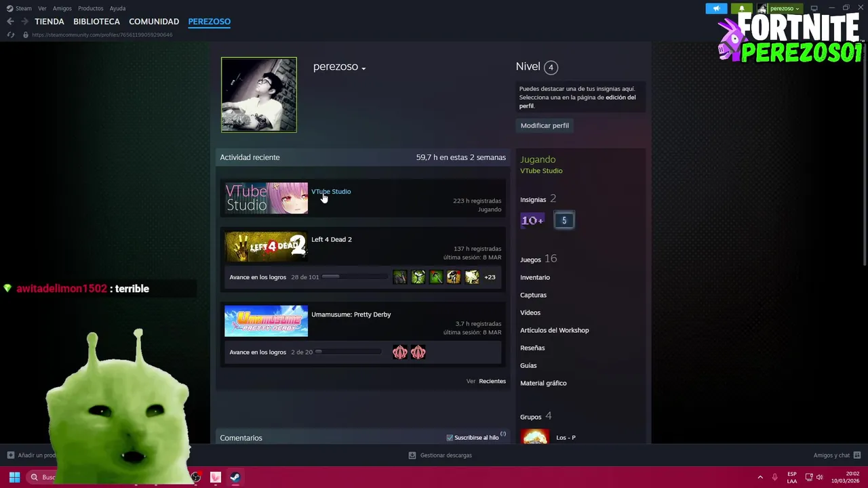This screenshot has width=868, height=488.
Task: Click the microphone icon in the system tray
Action: coord(774,477)
